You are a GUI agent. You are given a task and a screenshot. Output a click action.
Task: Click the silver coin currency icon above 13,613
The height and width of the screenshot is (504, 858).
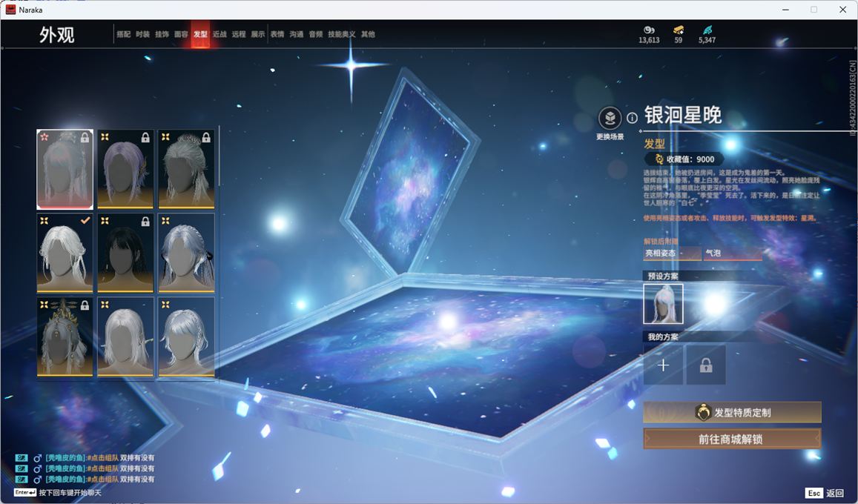click(649, 30)
